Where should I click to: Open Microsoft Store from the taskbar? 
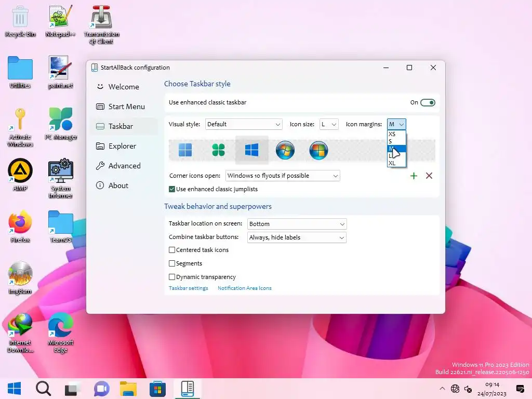[157, 389]
